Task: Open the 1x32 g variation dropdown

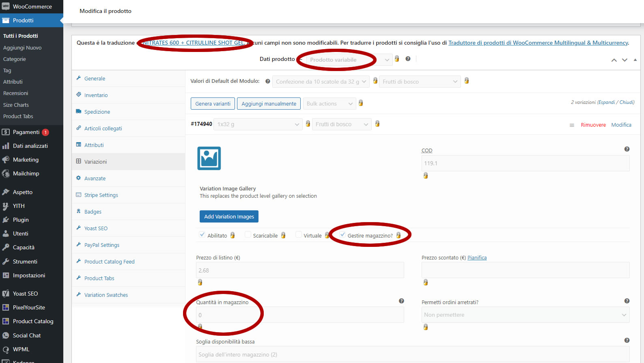Action: click(x=258, y=124)
